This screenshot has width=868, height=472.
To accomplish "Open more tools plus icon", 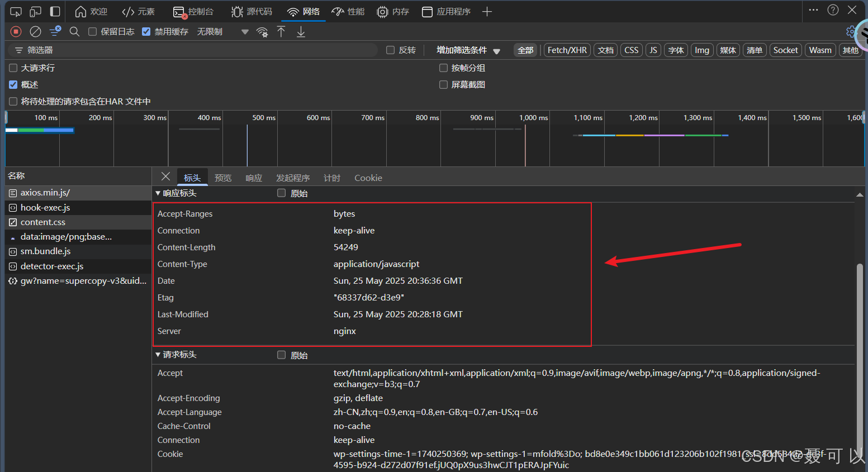I will point(487,12).
